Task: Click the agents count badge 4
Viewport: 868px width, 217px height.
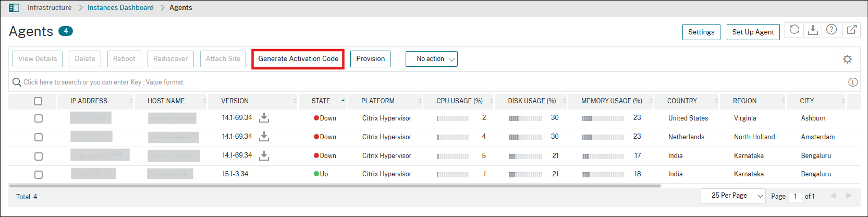Action: (x=66, y=31)
